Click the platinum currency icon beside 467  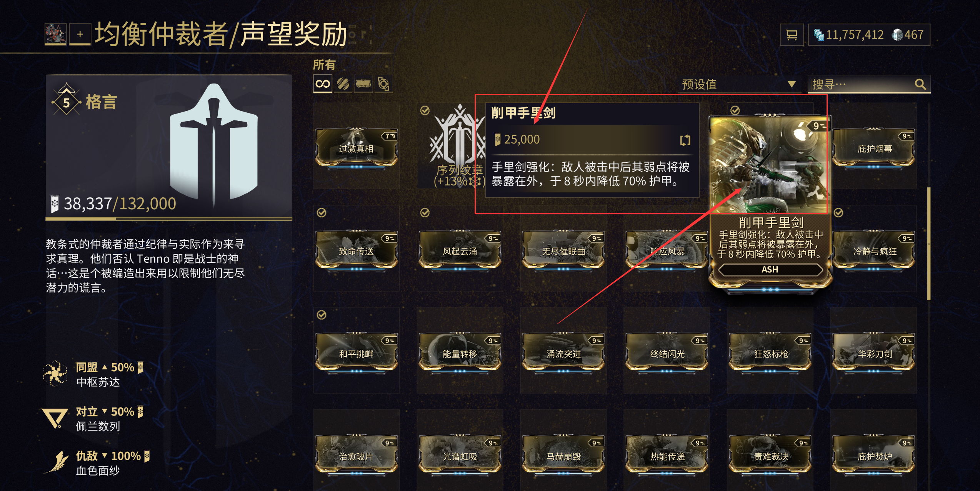(x=898, y=35)
